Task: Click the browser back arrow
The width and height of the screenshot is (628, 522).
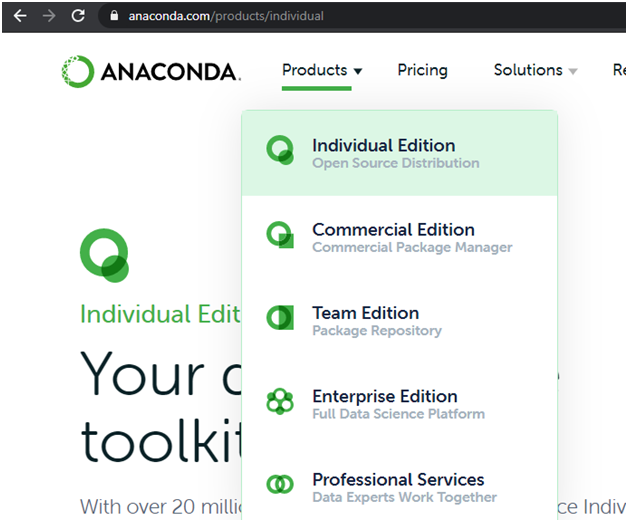Action: (20, 16)
